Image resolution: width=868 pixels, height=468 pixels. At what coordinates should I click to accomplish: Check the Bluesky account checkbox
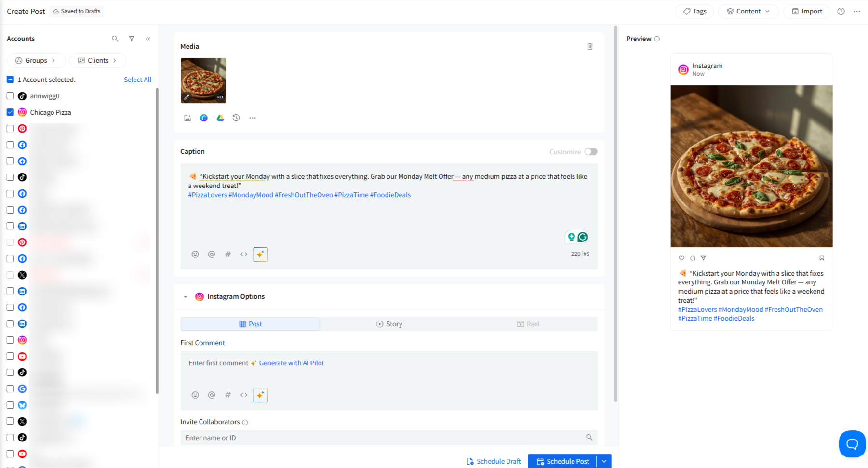coord(10,405)
